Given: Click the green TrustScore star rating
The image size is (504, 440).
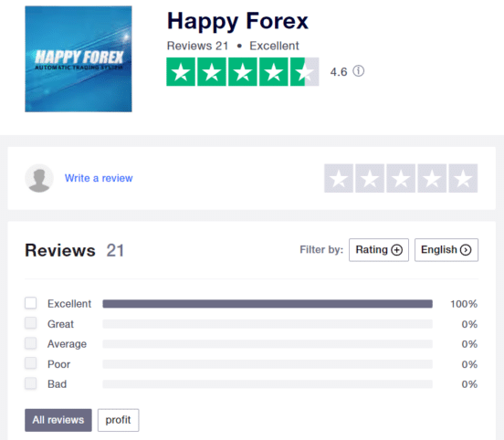Looking at the screenshot, I should pyautogui.click(x=243, y=72).
